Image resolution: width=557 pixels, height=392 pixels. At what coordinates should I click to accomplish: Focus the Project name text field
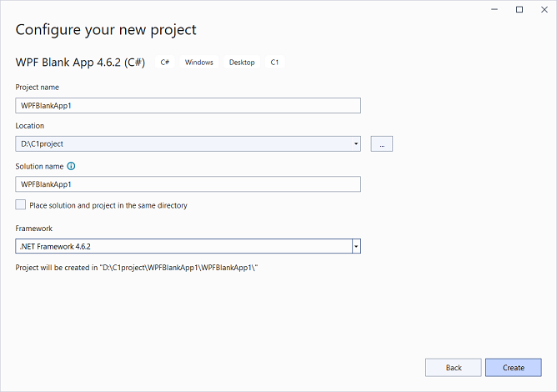[x=188, y=105]
